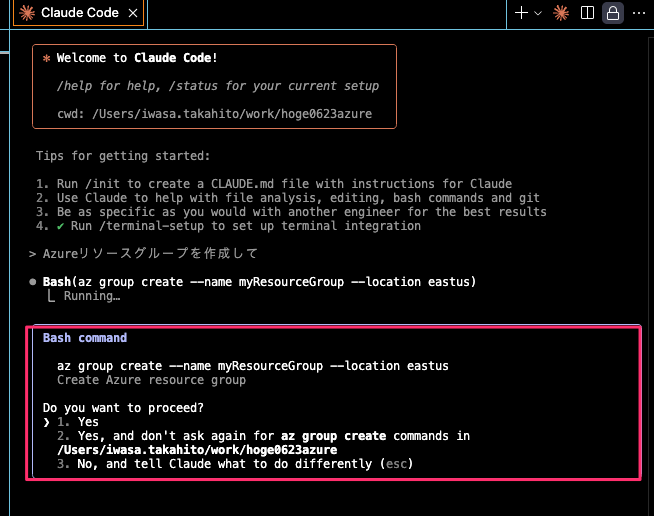Click 'Do you want to proceed?' question
654x516 pixels.
123,408
